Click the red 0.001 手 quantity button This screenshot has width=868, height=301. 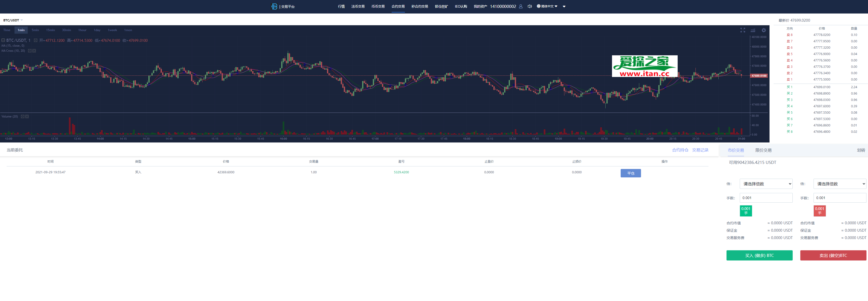(819, 211)
